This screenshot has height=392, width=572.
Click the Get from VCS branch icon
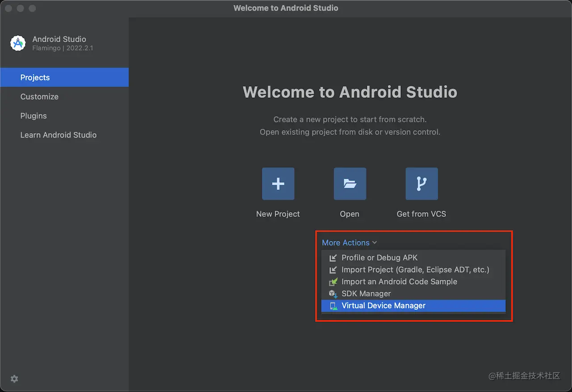[x=422, y=184]
